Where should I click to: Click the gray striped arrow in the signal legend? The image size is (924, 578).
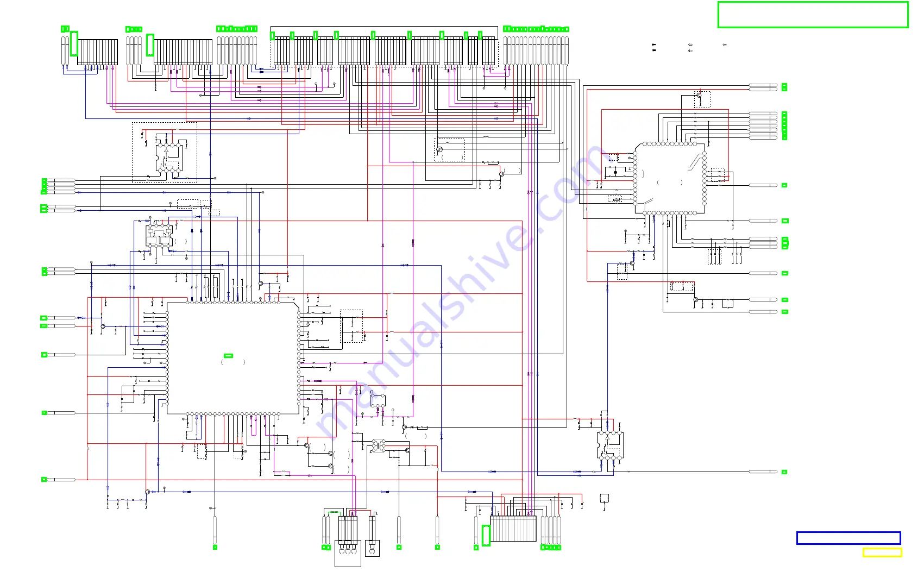tap(725, 45)
